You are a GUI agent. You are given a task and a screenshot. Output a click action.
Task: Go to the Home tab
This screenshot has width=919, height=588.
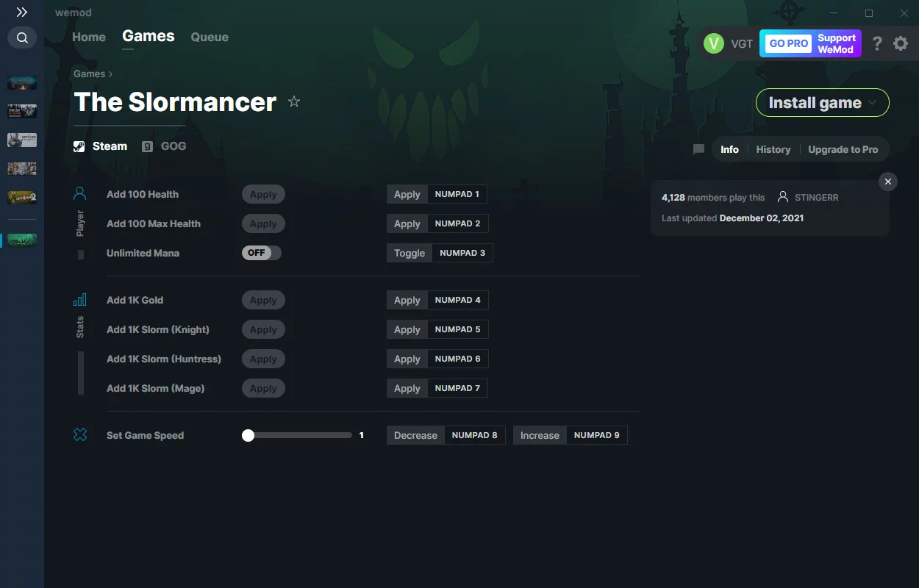pyautogui.click(x=89, y=37)
